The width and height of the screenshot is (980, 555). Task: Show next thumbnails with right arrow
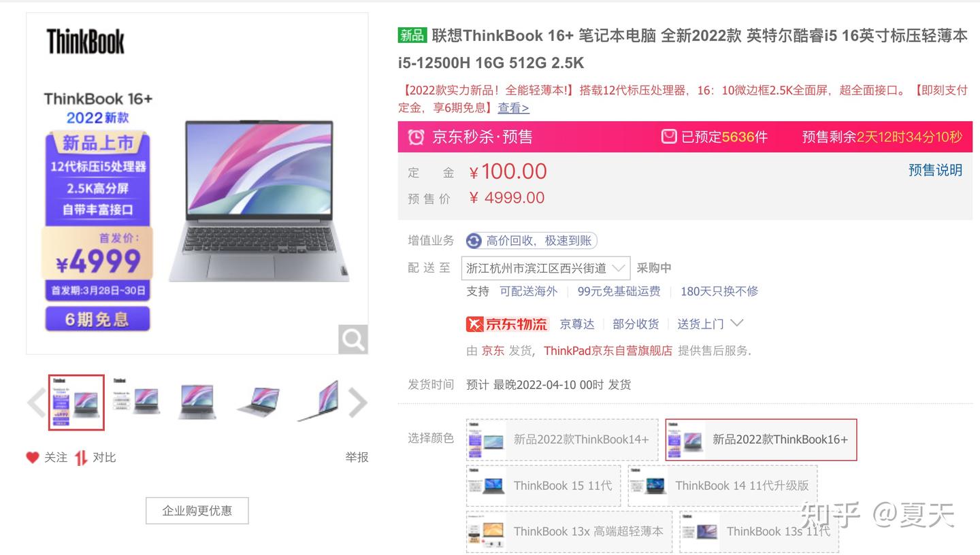358,403
